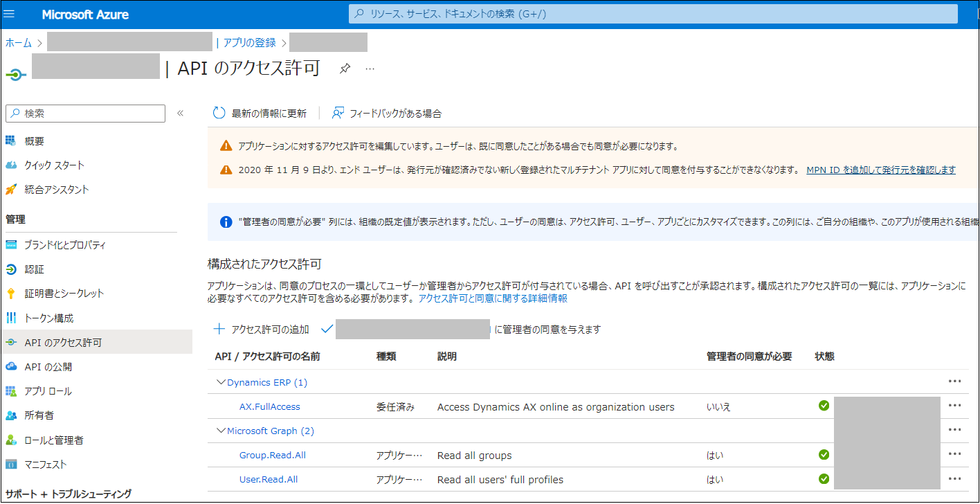The height and width of the screenshot is (504, 980).
Task: Click the 概要 icon in the sidebar
Action: (x=11, y=141)
